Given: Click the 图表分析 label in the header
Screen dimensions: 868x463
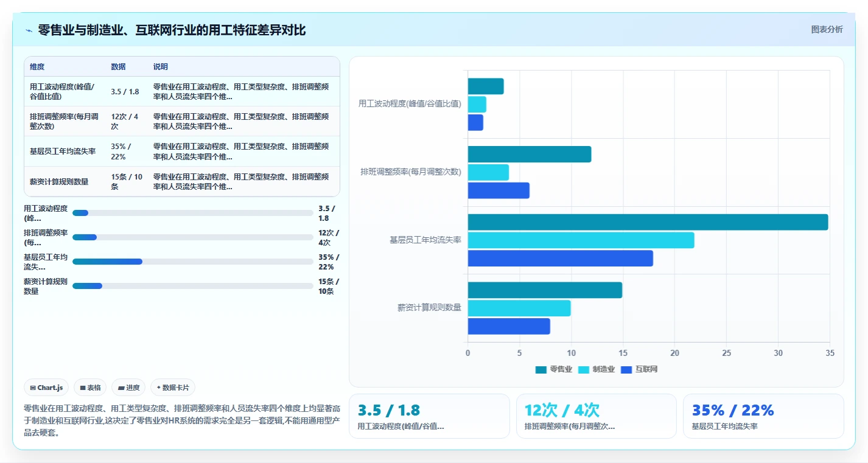Looking at the screenshot, I should pyautogui.click(x=827, y=29).
